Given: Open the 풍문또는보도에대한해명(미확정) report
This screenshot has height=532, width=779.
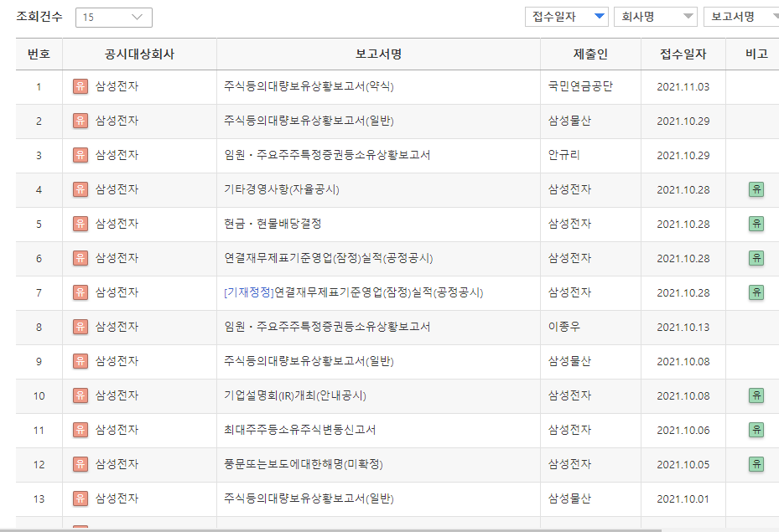Looking at the screenshot, I should [303, 464].
